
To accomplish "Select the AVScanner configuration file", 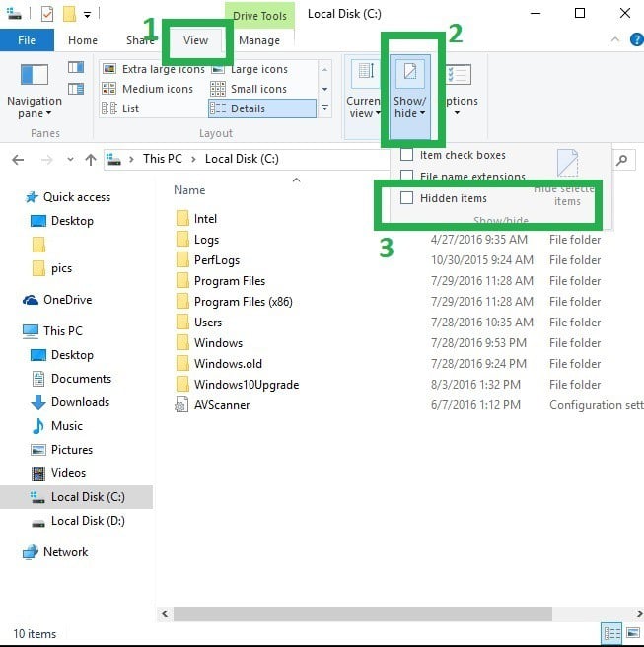I will (222, 405).
